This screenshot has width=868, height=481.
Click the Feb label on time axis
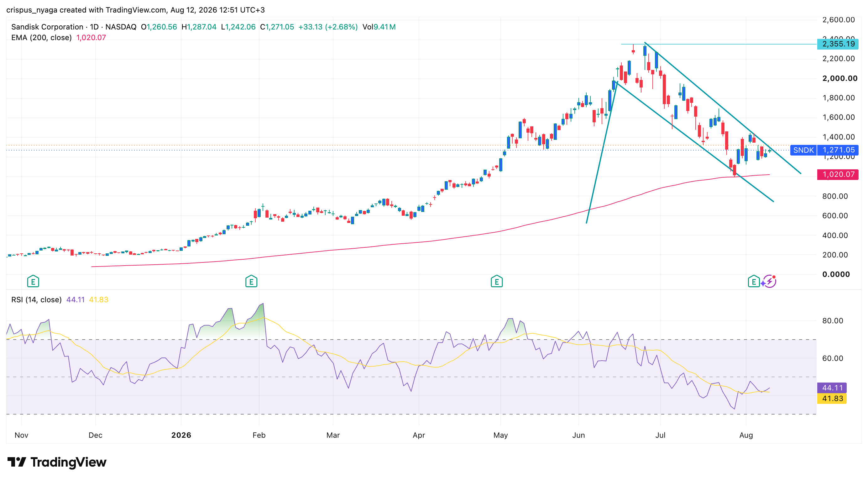[259, 435]
